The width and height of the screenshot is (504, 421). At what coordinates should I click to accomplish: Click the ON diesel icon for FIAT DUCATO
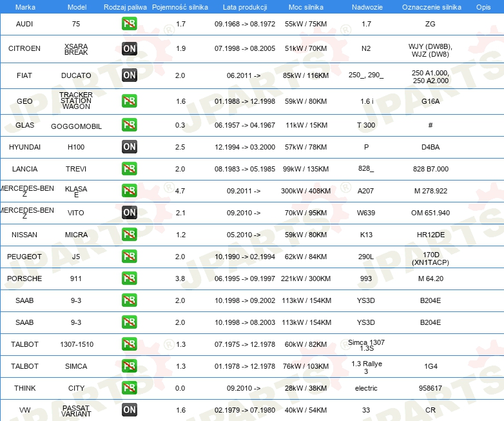click(129, 75)
